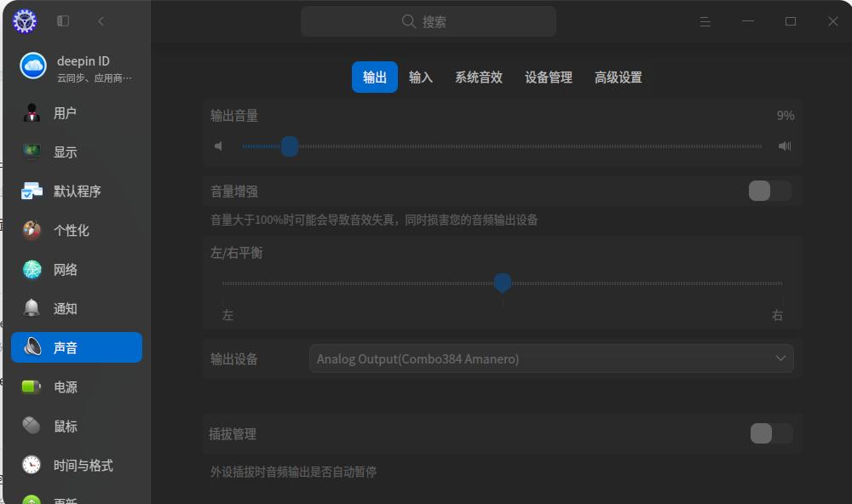
Task: Go back with the left arrow
Action: click(x=101, y=21)
